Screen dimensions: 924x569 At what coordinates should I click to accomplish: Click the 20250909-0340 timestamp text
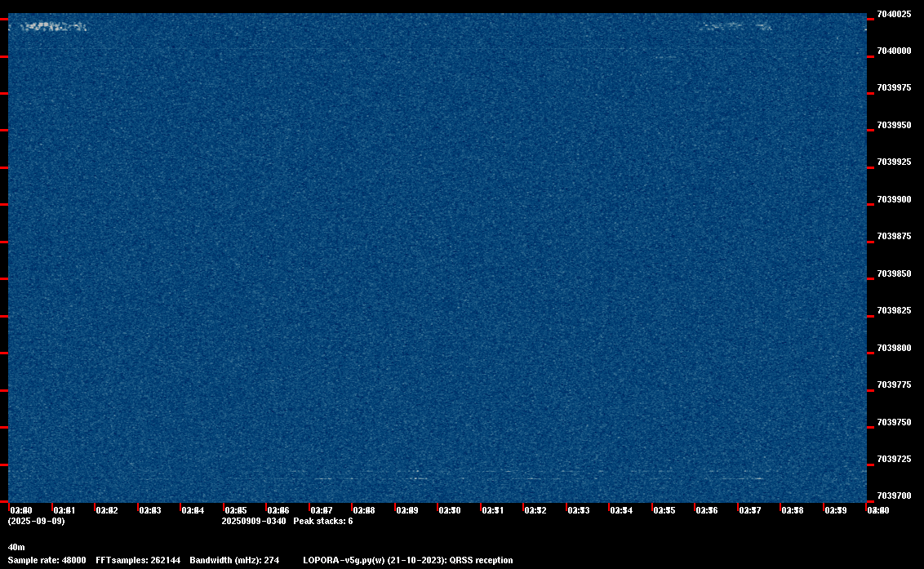point(253,521)
